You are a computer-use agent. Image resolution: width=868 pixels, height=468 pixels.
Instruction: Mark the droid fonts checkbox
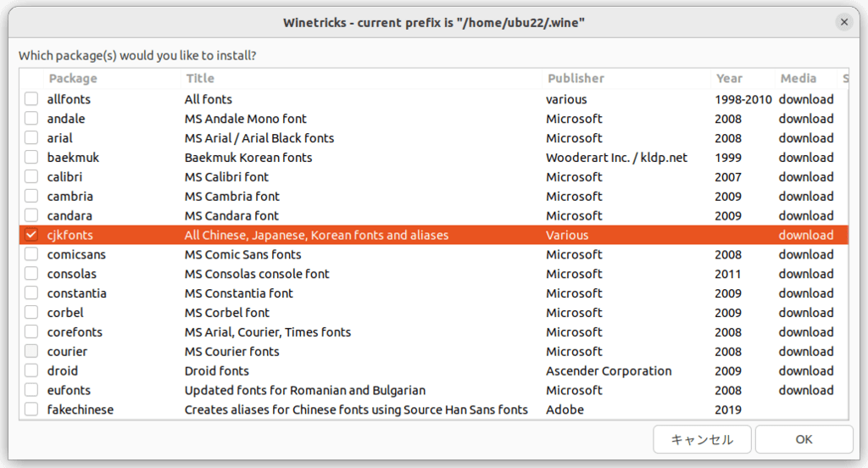[x=31, y=370]
